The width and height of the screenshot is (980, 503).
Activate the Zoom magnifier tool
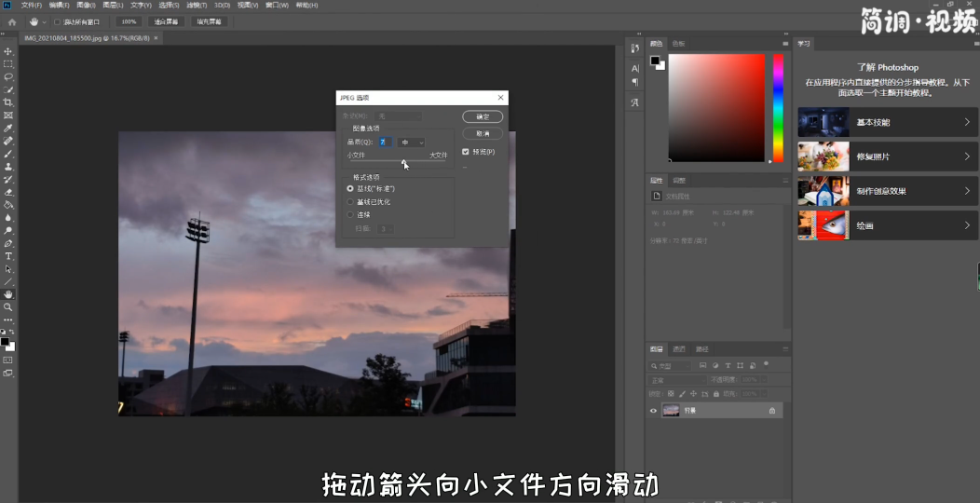pyautogui.click(x=8, y=306)
